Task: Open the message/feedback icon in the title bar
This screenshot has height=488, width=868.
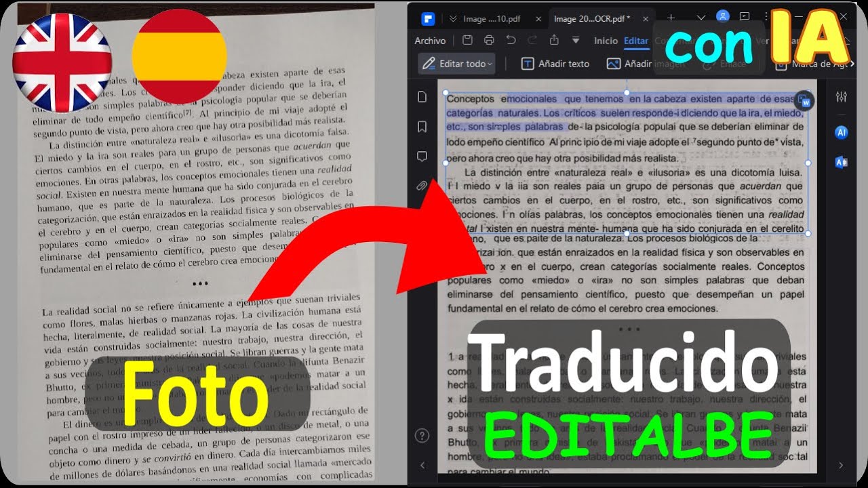Action: coord(745,17)
